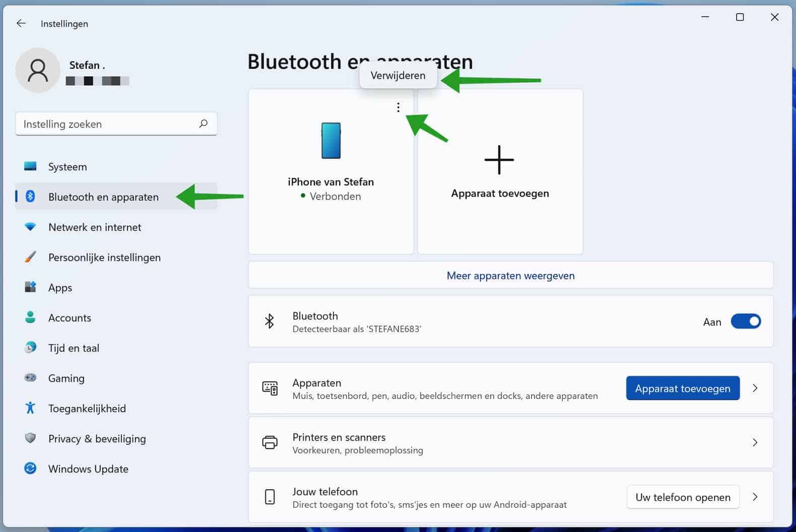Close the Instellingen window
Viewport: 796px width, 532px height.
pyautogui.click(x=774, y=17)
